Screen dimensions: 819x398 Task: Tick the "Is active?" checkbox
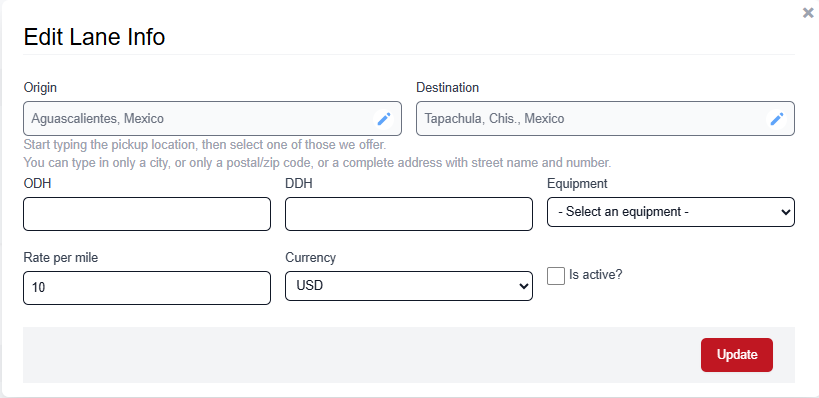556,276
